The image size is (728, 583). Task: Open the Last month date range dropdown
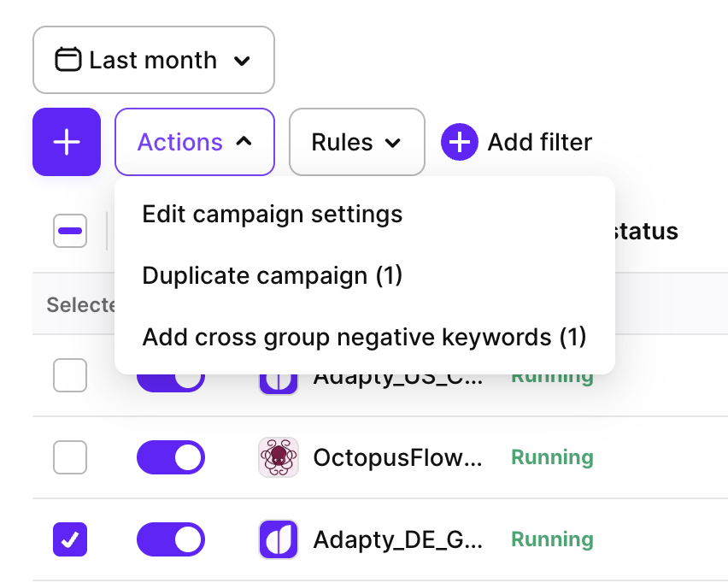154,60
